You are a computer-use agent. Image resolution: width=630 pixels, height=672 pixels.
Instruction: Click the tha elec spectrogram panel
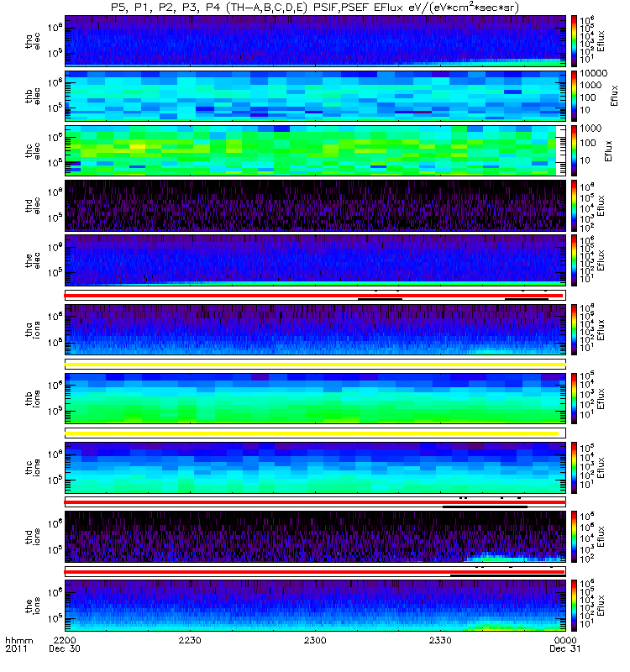coord(315,41)
